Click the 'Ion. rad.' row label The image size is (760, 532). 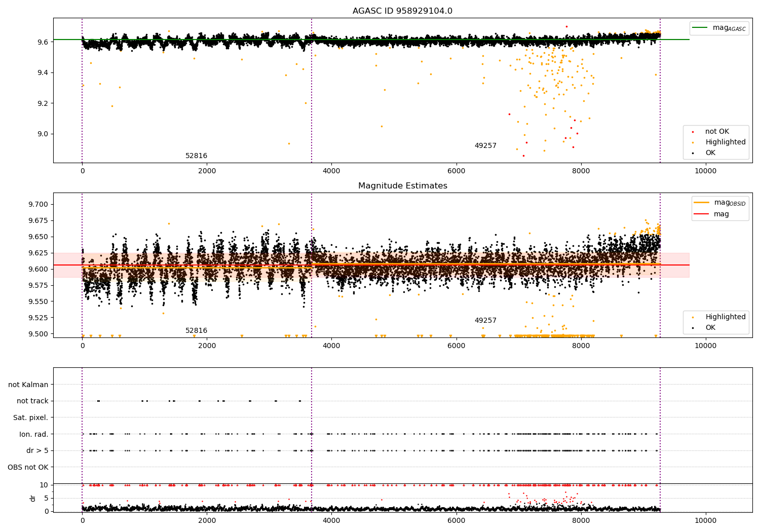[34, 434]
